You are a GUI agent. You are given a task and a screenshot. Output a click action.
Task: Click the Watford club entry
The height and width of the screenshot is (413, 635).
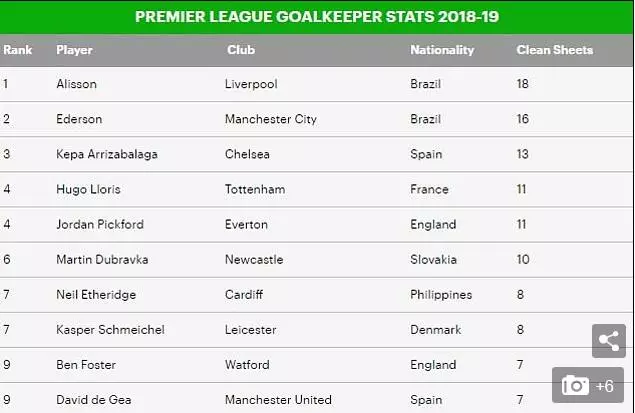click(247, 365)
